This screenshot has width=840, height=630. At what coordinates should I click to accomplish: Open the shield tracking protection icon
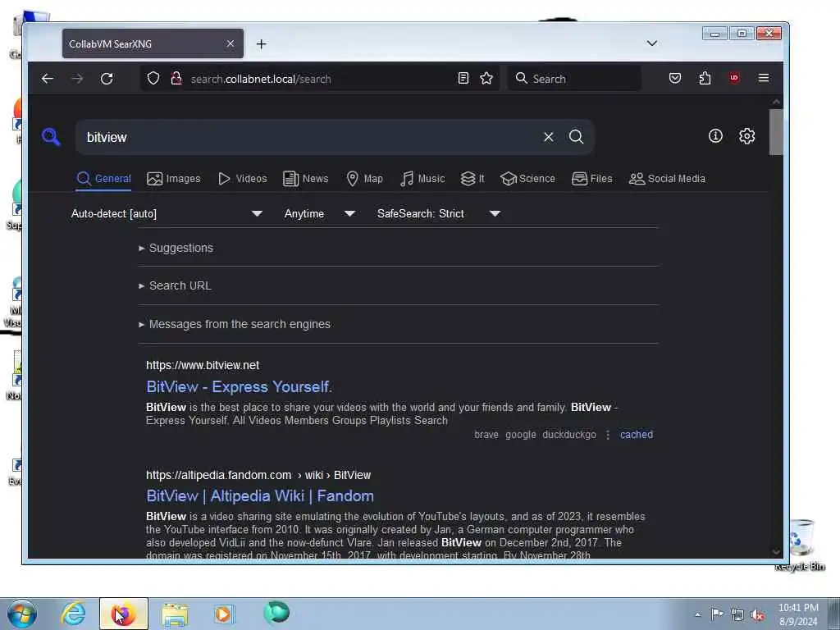click(x=153, y=78)
